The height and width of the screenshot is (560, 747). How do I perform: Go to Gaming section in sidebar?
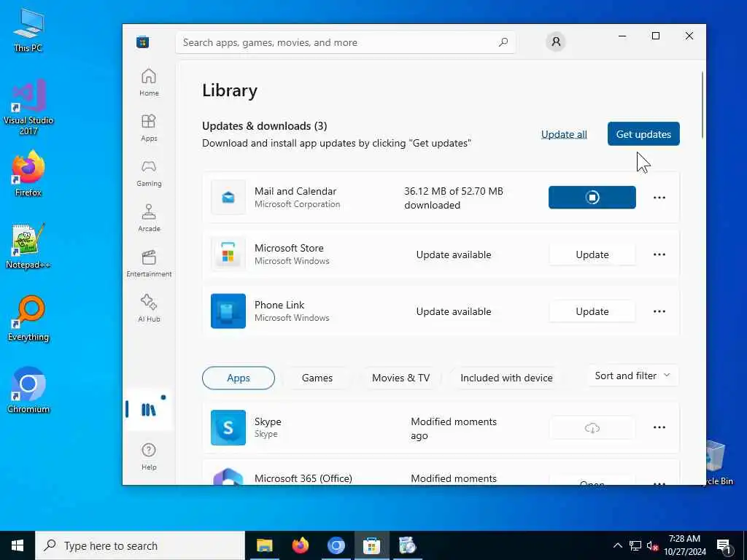pyautogui.click(x=149, y=173)
